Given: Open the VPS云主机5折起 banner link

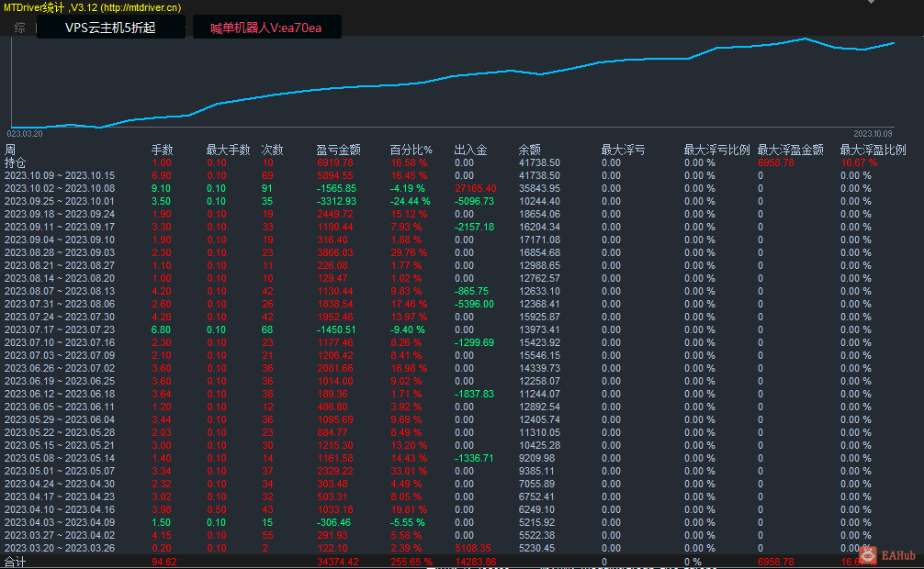Looking at the screenshot, I should pyautogui.click(x=111, y=28).
